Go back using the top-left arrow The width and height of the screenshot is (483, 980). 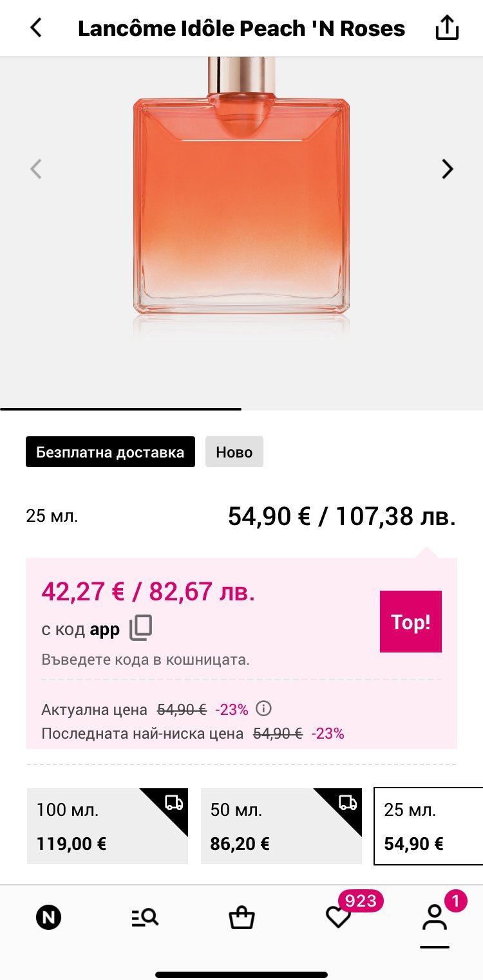[x=36, y=28]
